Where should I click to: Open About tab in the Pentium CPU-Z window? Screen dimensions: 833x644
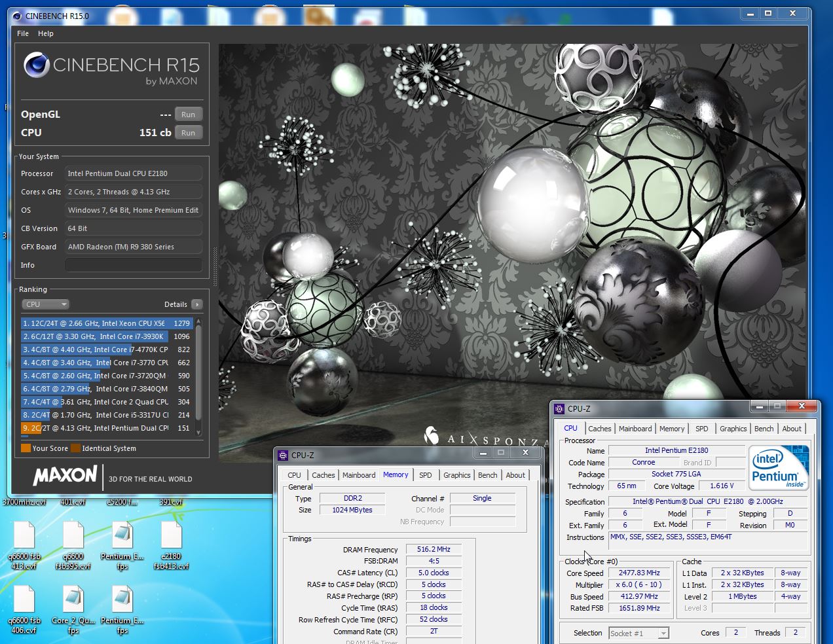[x=792, y=429]
